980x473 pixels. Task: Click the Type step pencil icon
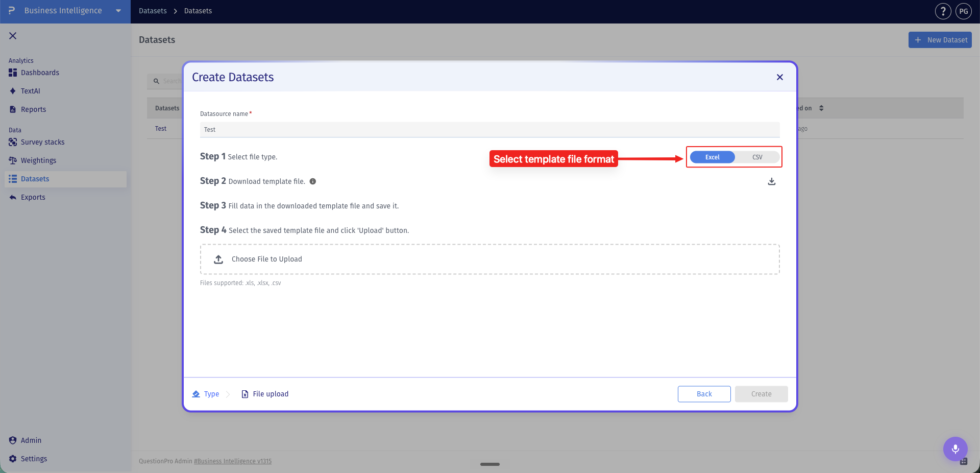coord(196,394)
